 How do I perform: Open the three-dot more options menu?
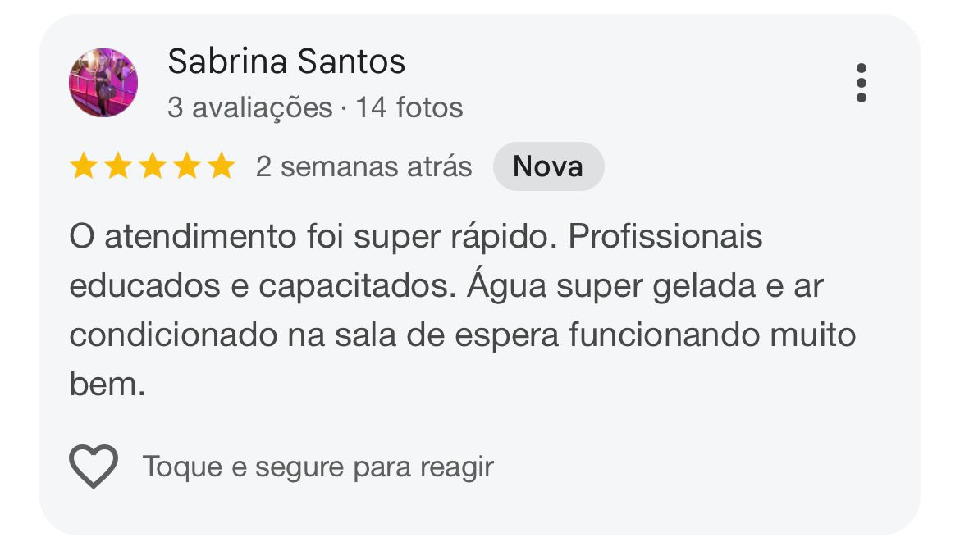click(x=861, y=83)
